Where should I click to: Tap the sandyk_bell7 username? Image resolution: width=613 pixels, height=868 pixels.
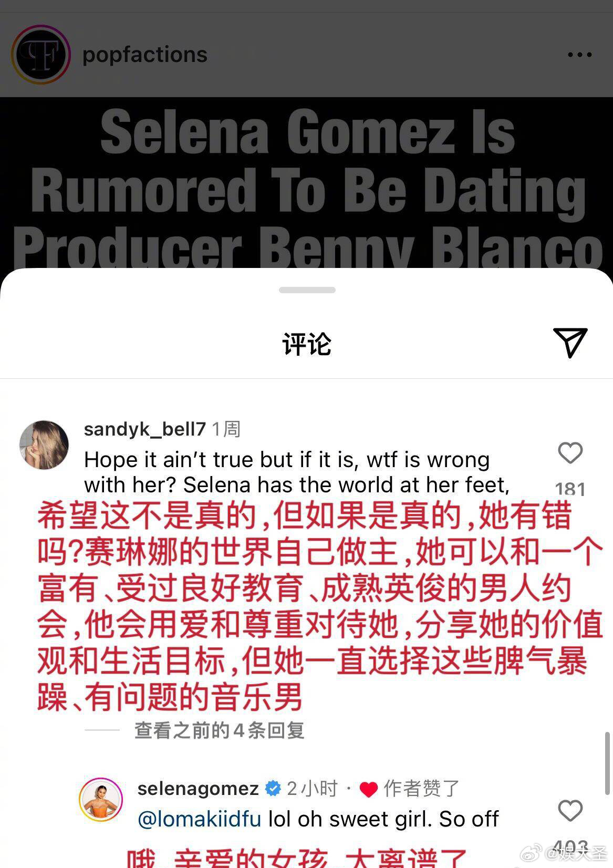pos(144,429)
